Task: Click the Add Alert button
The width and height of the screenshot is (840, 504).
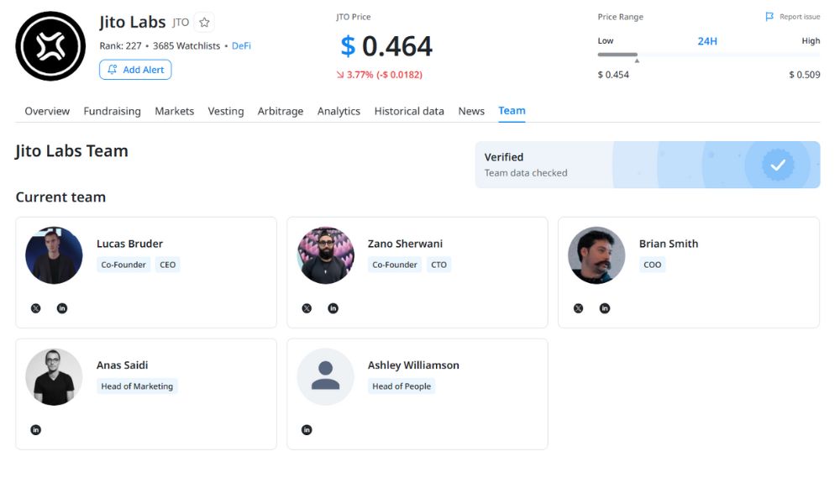Action: click(135, 70)
